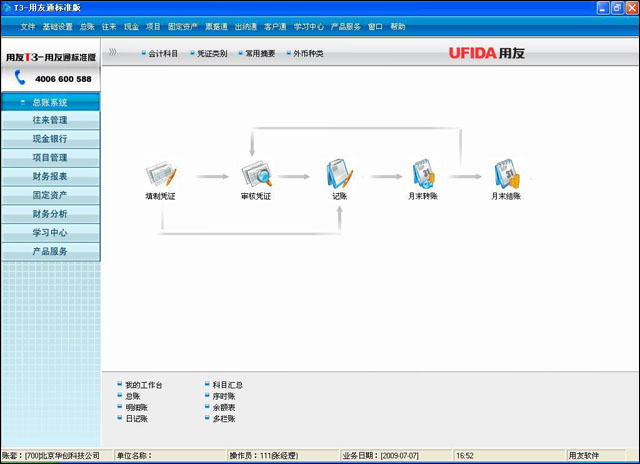Screen dimensions: 640x464
Task: Click the 记账 bookkeeping icon
Action: 339,175
